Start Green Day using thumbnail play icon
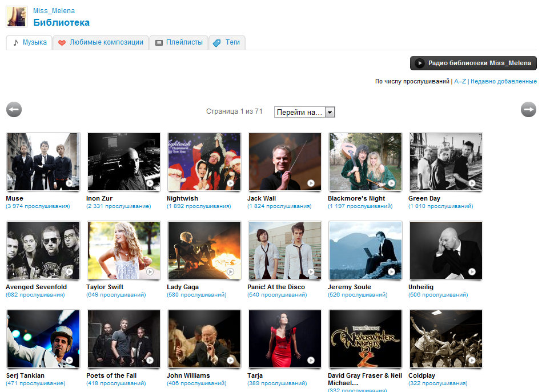The height and width of the screenshot is (392, 542). [472, 183]
